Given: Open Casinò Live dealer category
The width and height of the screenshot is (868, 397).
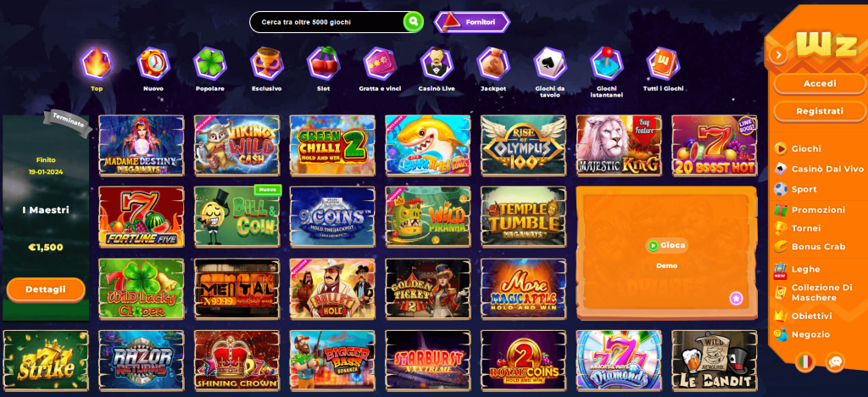Looking at the screenshot, I should pos(437,63).
